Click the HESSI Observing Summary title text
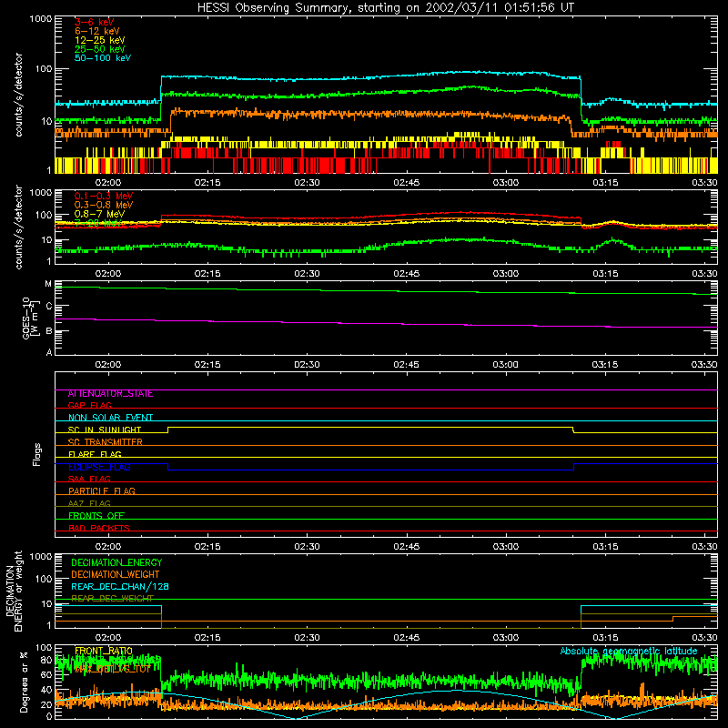Screen dimensions: 728x728 pyautogui.click(x=385, y=8)
